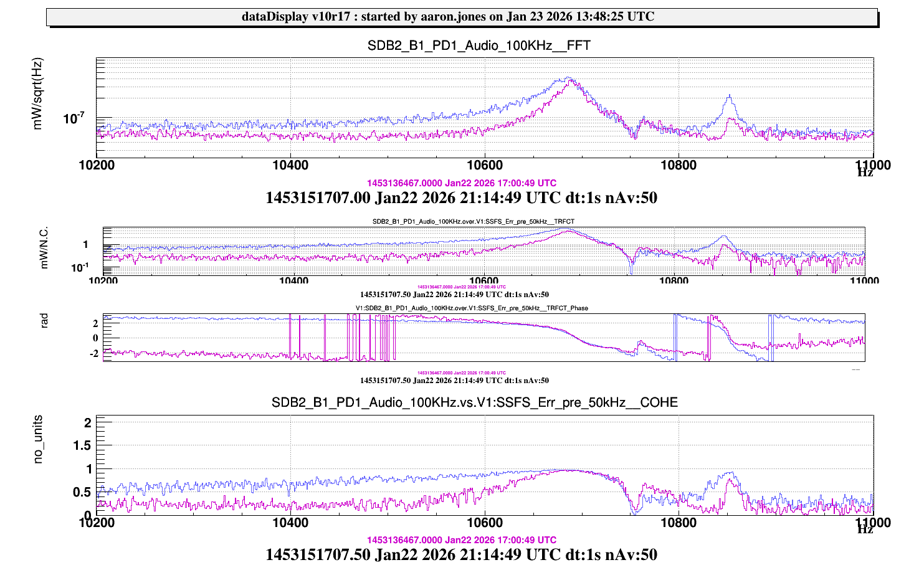Select the large 1453151707.00 timestamp under FFT plot
Image resolution: width=924 pixels, height=570 pixels.
click(461, 198)
